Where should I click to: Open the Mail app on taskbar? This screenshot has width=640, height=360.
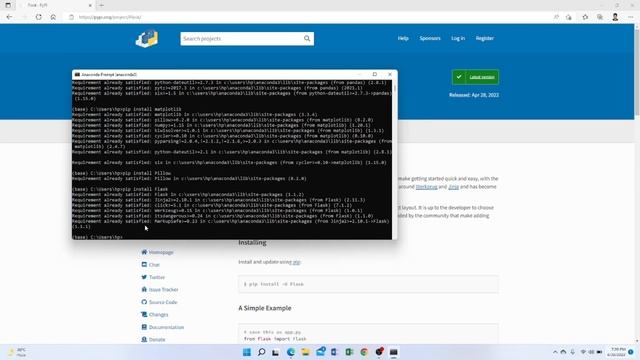(320, 351)
